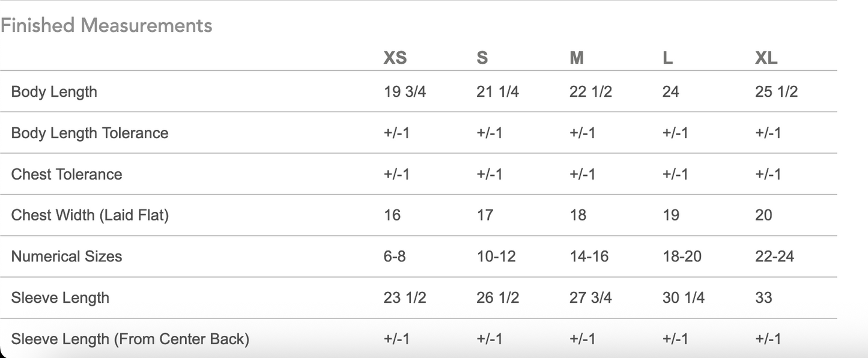
Task: Click the S size column header
Action: tap(482, 58)
